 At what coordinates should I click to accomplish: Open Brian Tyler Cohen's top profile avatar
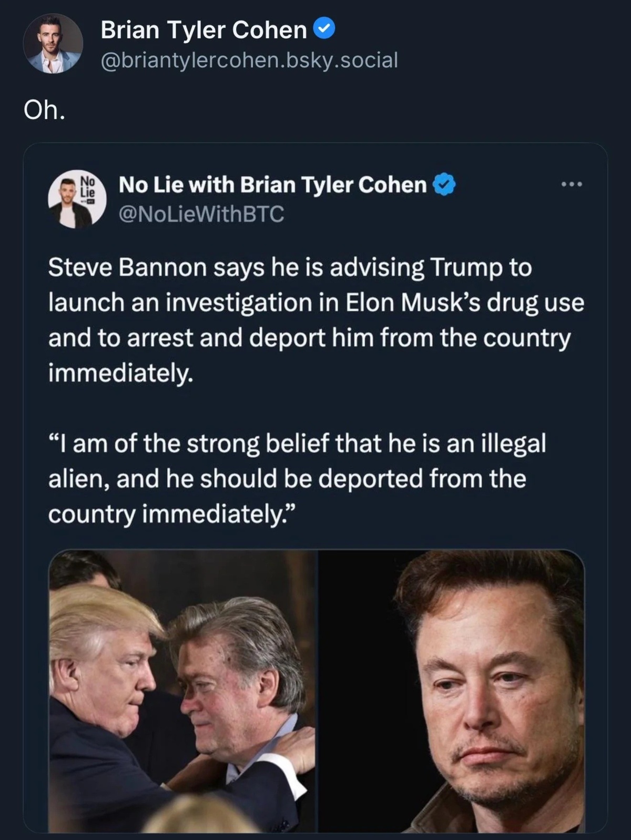53,44
